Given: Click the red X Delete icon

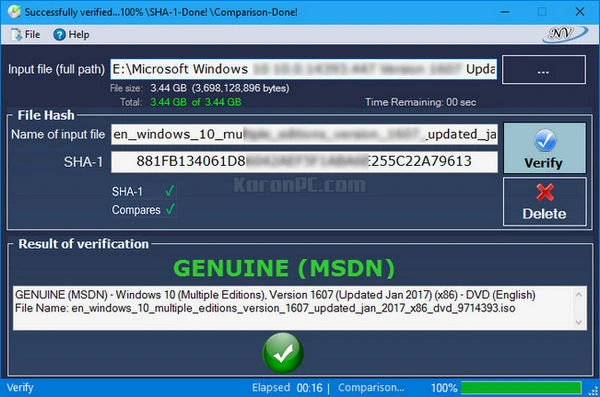Looking at the screenshot, I should (x=545, y=193).
